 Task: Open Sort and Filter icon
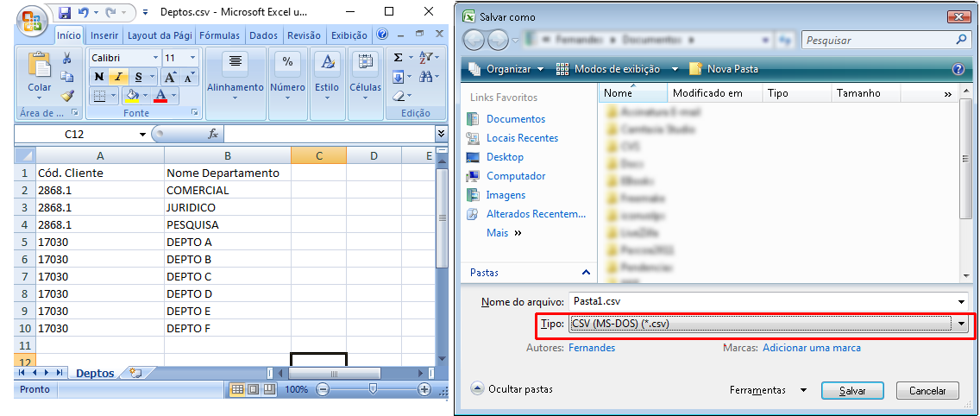tap(425, 58)
